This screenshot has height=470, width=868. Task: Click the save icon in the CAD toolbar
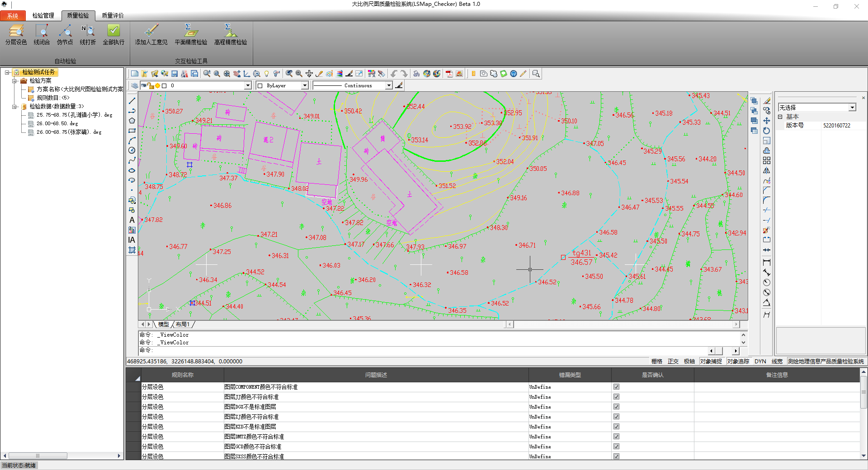click(175, 74)
